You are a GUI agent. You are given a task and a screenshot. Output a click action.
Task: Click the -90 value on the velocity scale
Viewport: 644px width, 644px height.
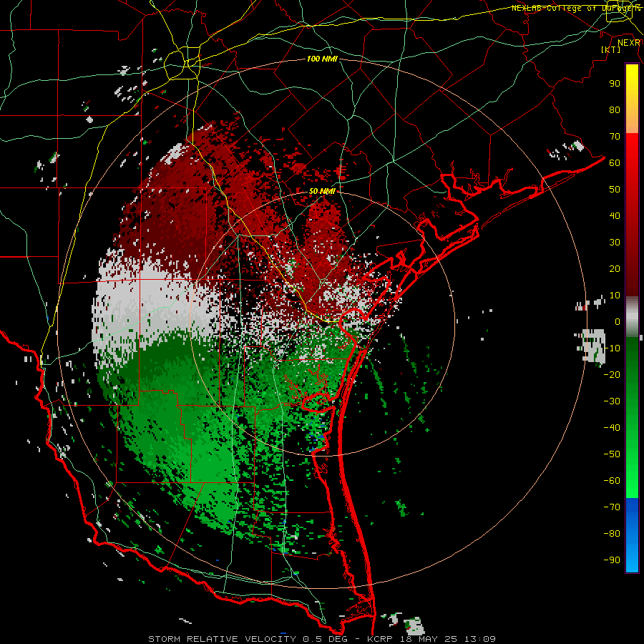coord(612,560)
